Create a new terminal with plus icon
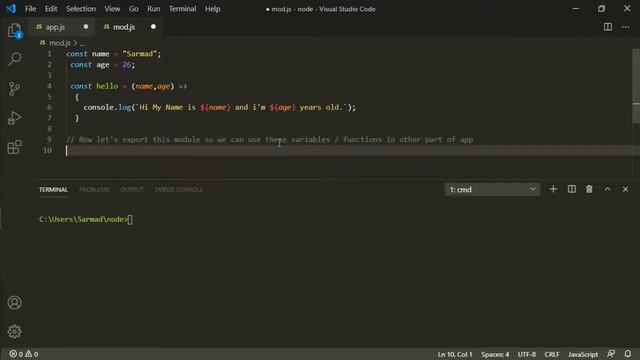 point(553,189)
